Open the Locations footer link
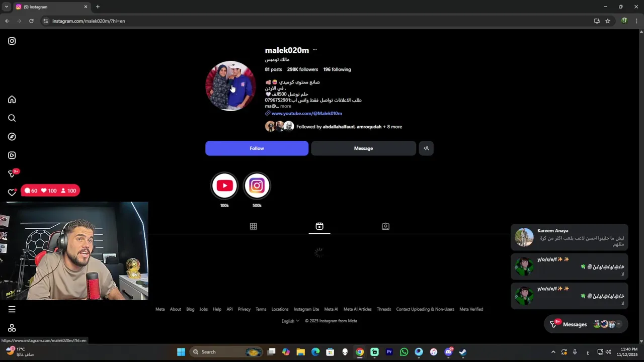The image size is (644, 362). pos(280,309)
